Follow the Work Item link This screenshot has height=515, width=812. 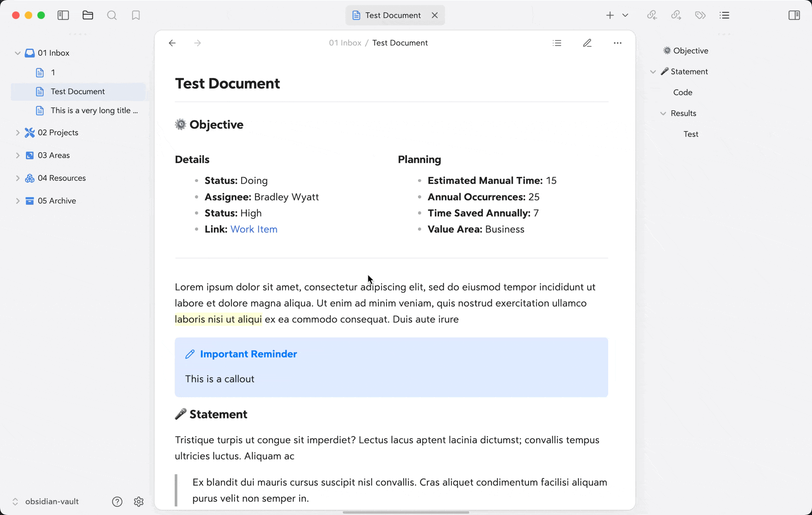254,229
